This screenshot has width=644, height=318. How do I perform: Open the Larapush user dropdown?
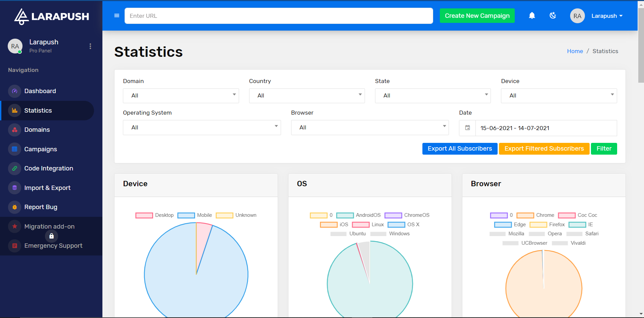click(607, 16)
